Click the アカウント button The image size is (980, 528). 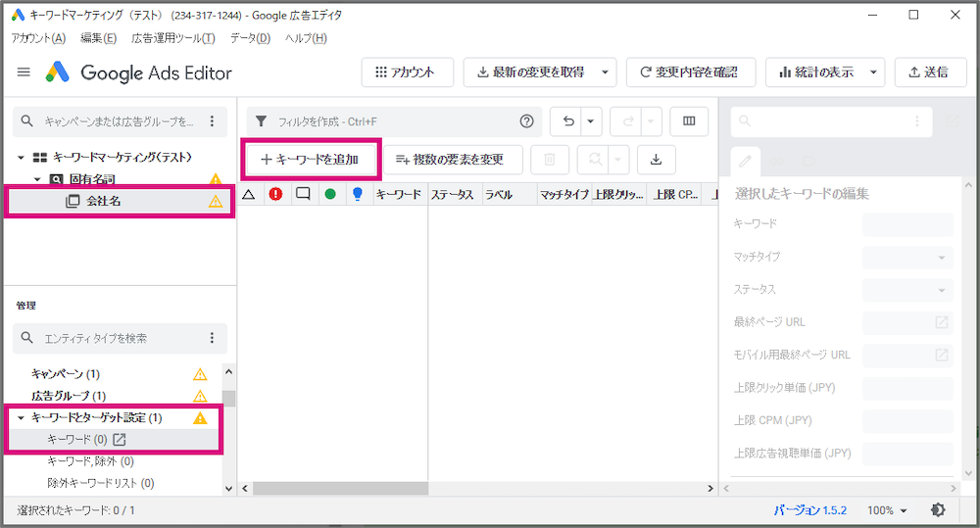click(407, 72)
